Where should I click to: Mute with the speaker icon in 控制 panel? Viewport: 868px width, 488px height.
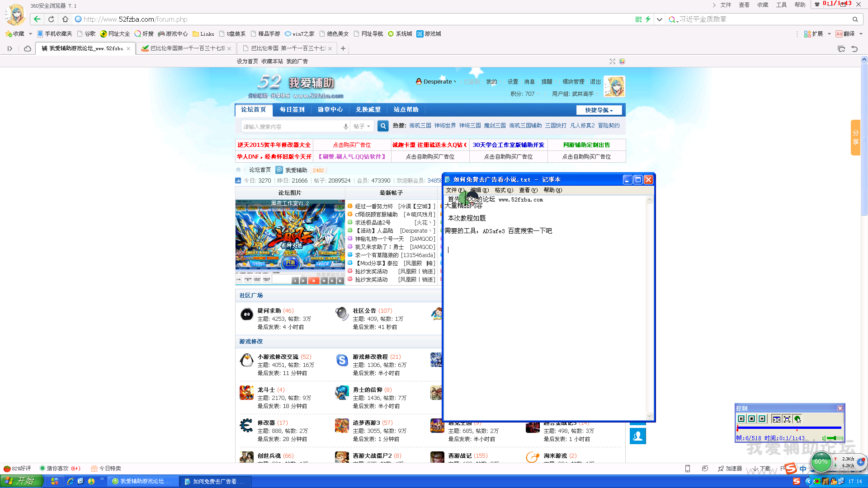click(x=824, y=438)
